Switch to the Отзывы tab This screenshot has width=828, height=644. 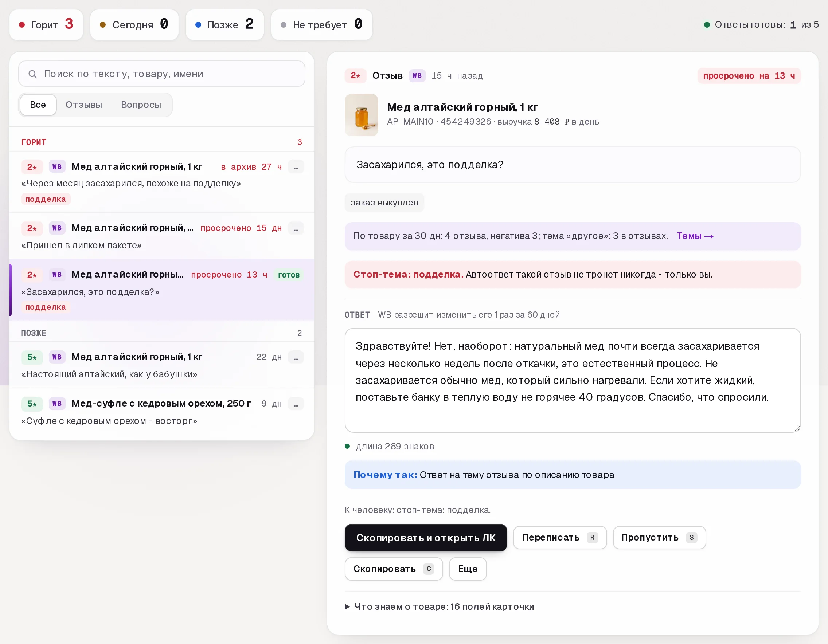click(x=84, y=105)
